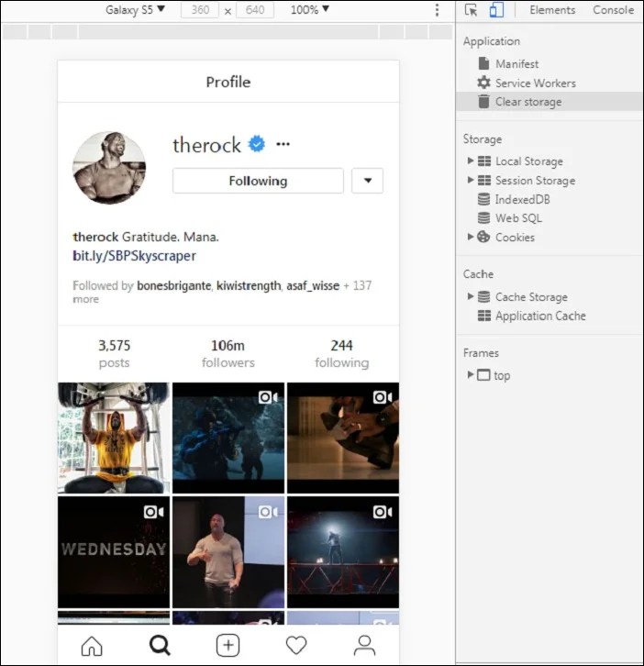Screen dimensions: 644x666
Task: Select IndexedDB entry
Action: tap(523, 199)
